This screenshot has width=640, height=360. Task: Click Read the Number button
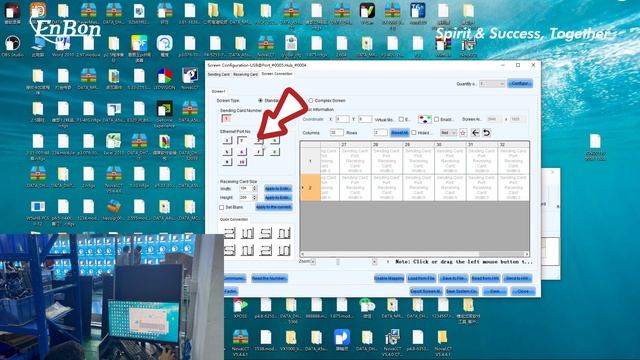tap(269, 278)
